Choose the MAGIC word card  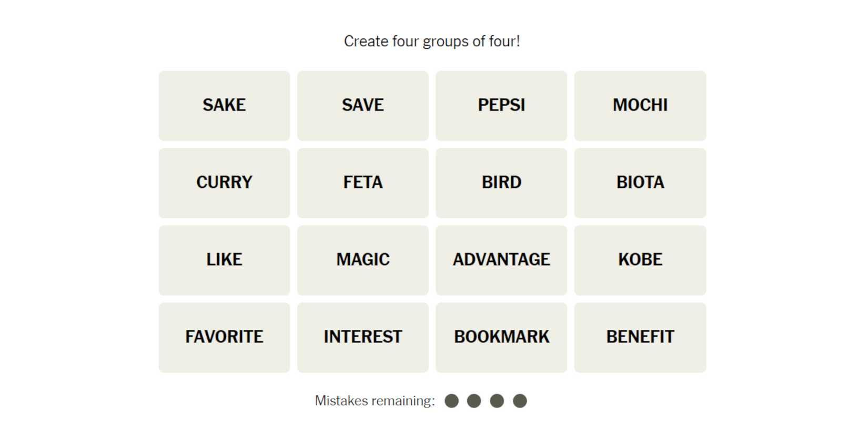(x=362, y=260)
